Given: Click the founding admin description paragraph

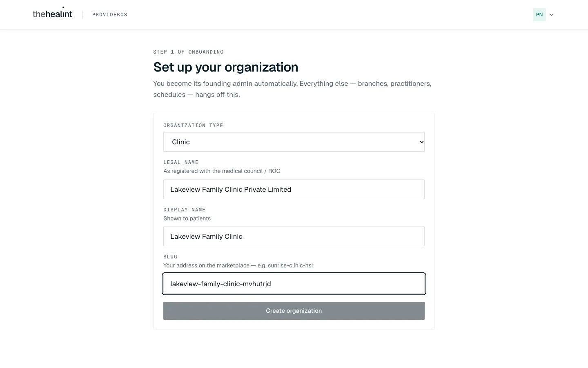Looking at the screenshot, I should point(292,89).
